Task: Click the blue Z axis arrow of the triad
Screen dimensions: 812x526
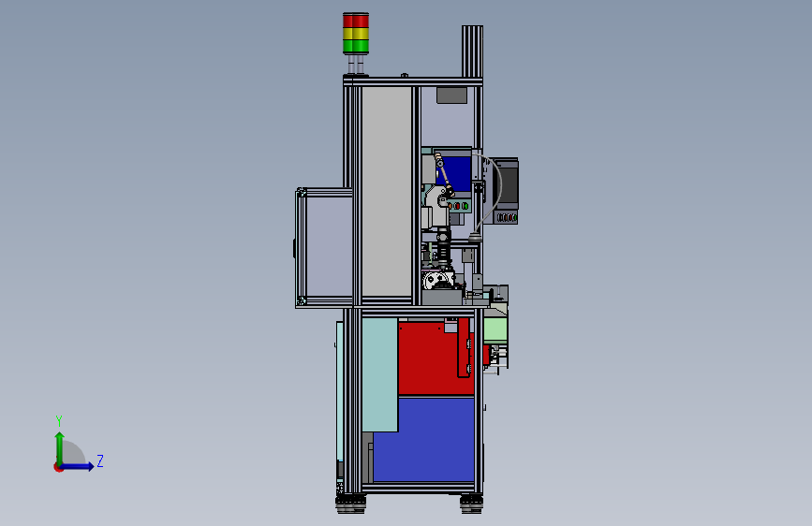Action: pyautogui.click(x=78, y=466)
